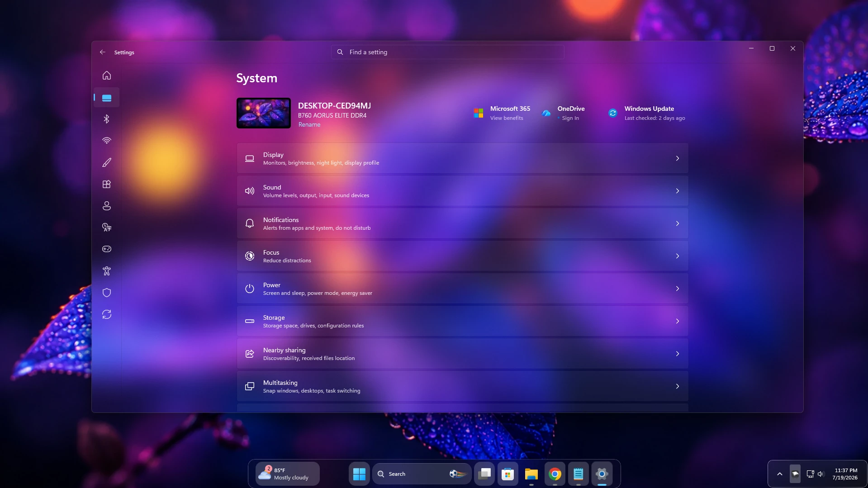This screenshot has height=488, width=868.
Task: Open Bluetooth & devices sidebar icon
Action: pos(107,119)
